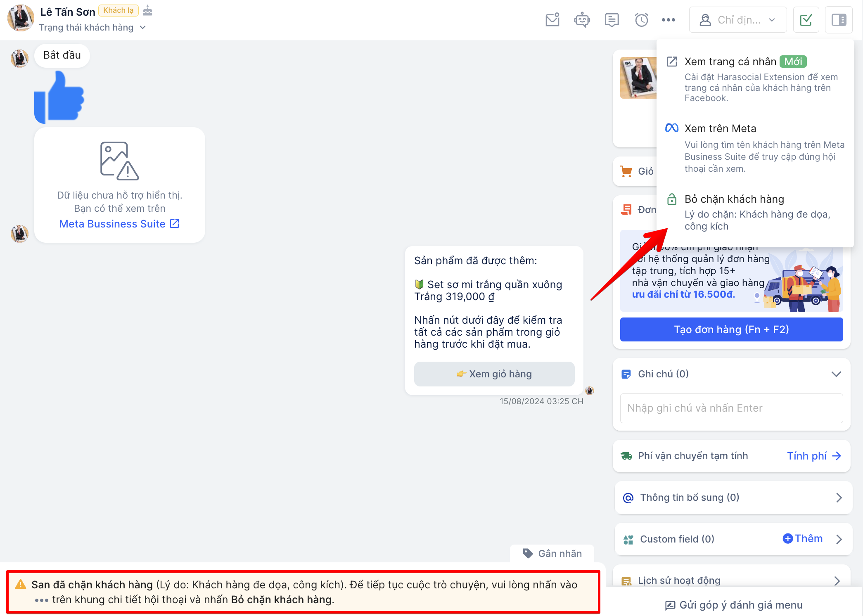Open the three-dots more options menu

tap(668, 20)
